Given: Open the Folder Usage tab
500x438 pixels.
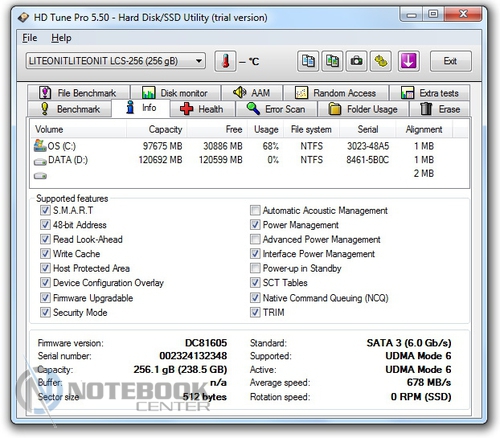Looking at the screenshot, I should (x=363, y=109).
